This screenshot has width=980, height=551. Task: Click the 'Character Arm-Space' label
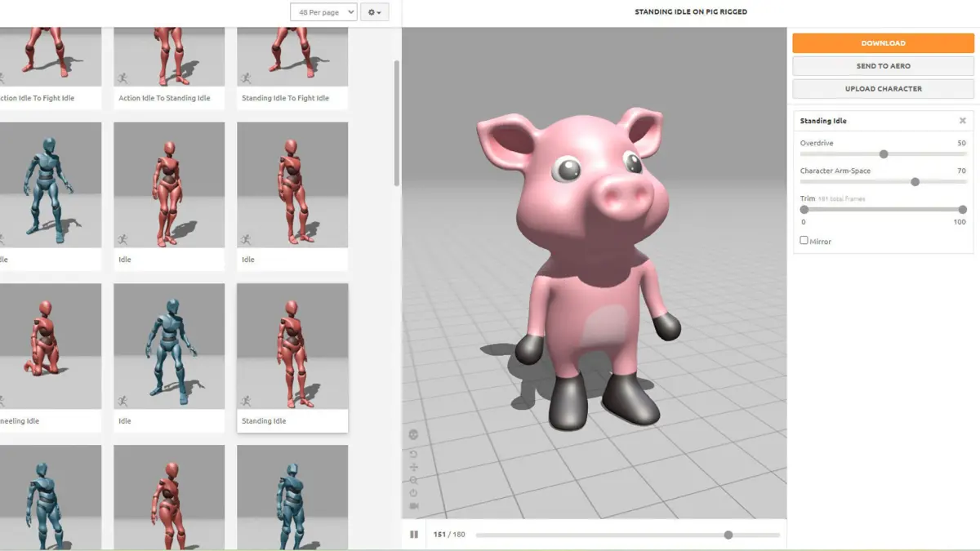835,171
